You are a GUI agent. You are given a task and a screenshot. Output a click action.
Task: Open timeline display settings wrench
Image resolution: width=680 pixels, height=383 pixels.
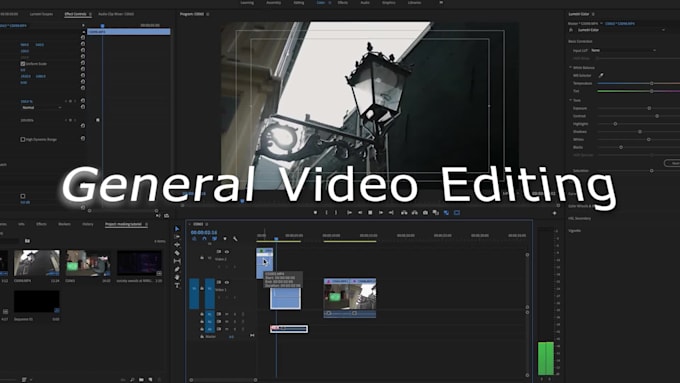[x=235, y=239]
